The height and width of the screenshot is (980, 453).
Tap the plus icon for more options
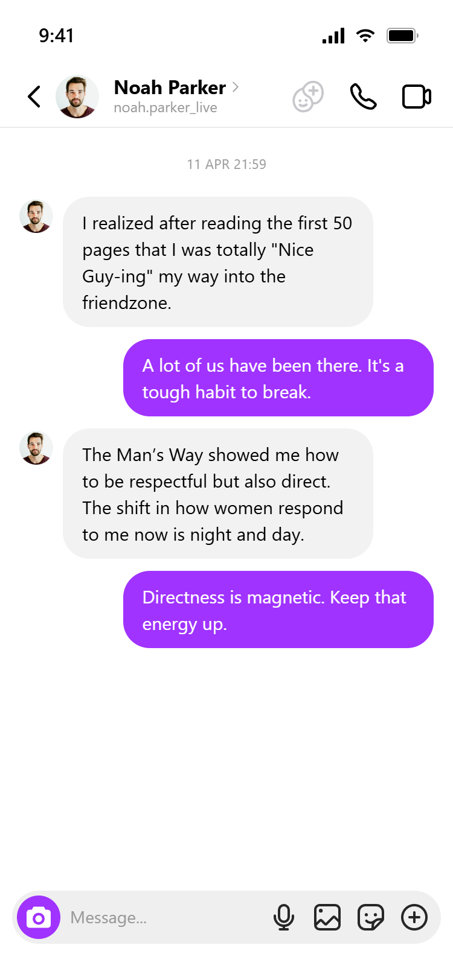[x=414, y=917]
